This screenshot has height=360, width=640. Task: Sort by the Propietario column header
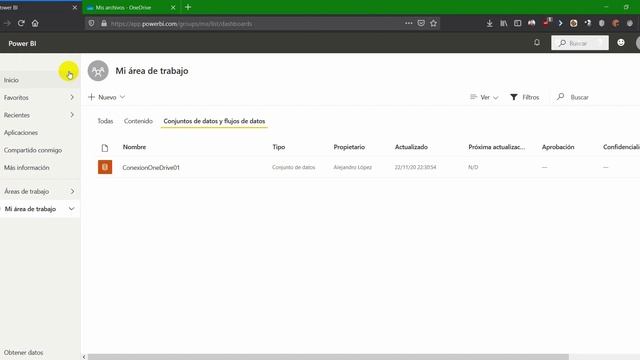pos(349,147)
